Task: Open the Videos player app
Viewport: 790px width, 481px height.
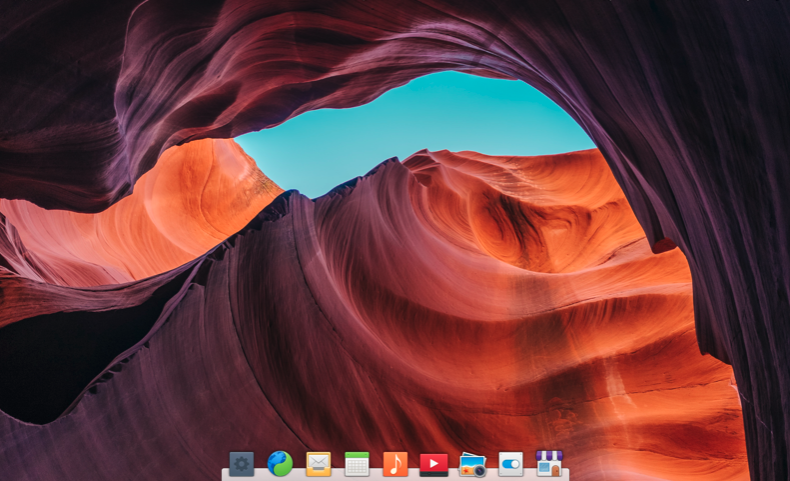Action: pos(434,464)
